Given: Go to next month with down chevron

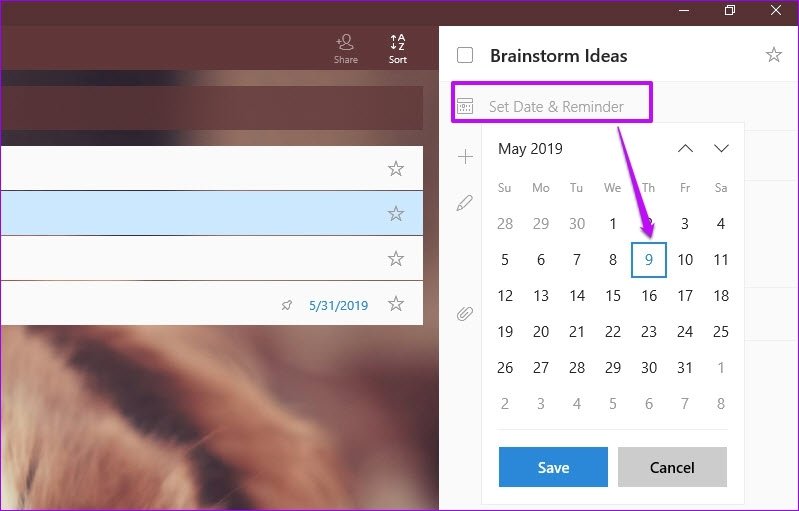Looking at the screenshot, I should click(721, 148).
